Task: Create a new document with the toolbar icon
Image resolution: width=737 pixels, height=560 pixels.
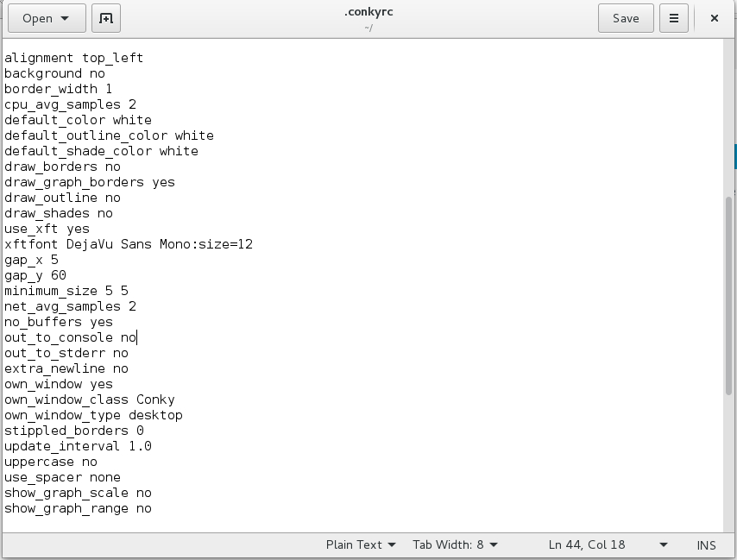Action: tap(105, 18)
